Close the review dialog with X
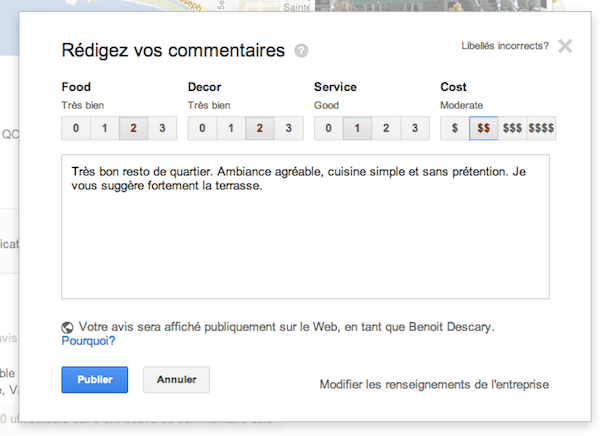Image resolution: width=600 pixels, height=436 pixels. (x=565, y=46)
